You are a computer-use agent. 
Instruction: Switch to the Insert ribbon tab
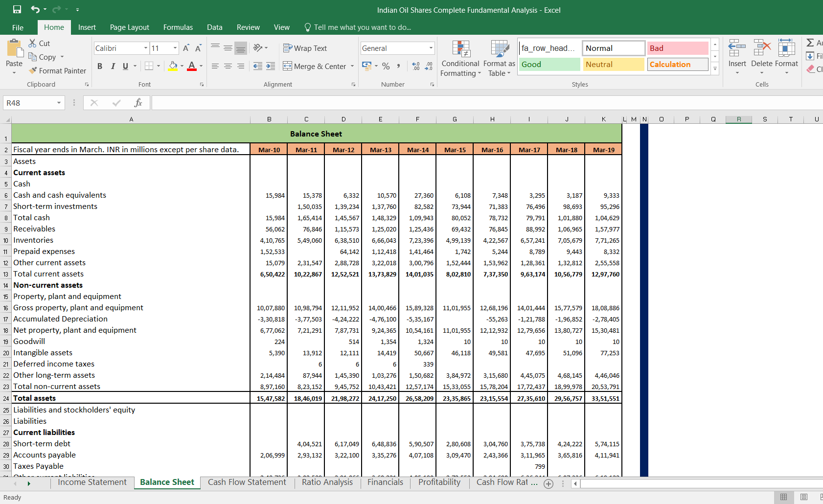click(x=87, y=27)
